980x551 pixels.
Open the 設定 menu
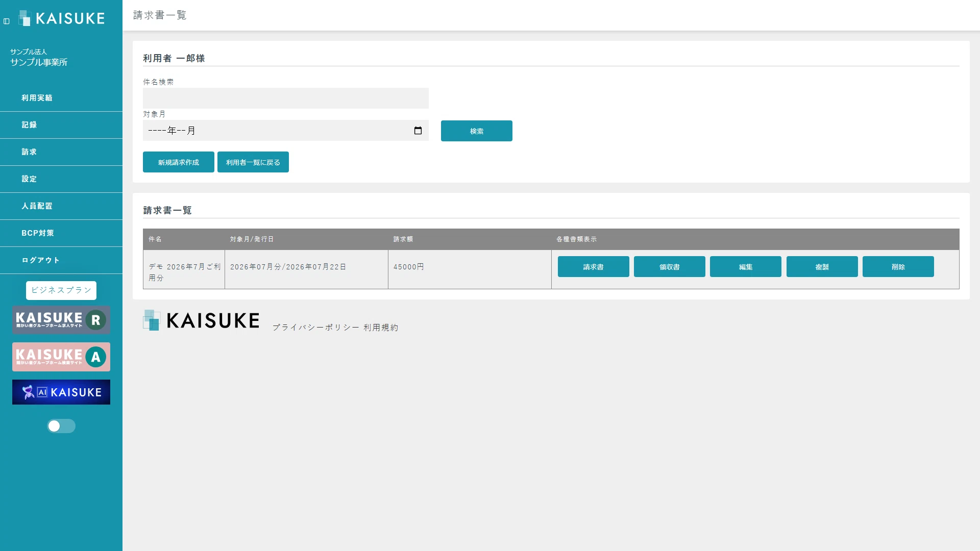[x=61, y=179]
